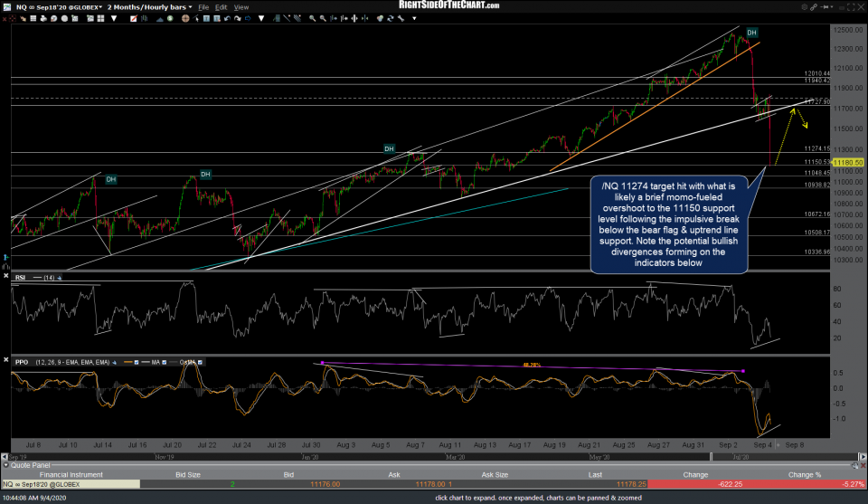Screen dimensions: 868x504
Task: Click the zoom in magnifier icon
Action: pos(313,18)
